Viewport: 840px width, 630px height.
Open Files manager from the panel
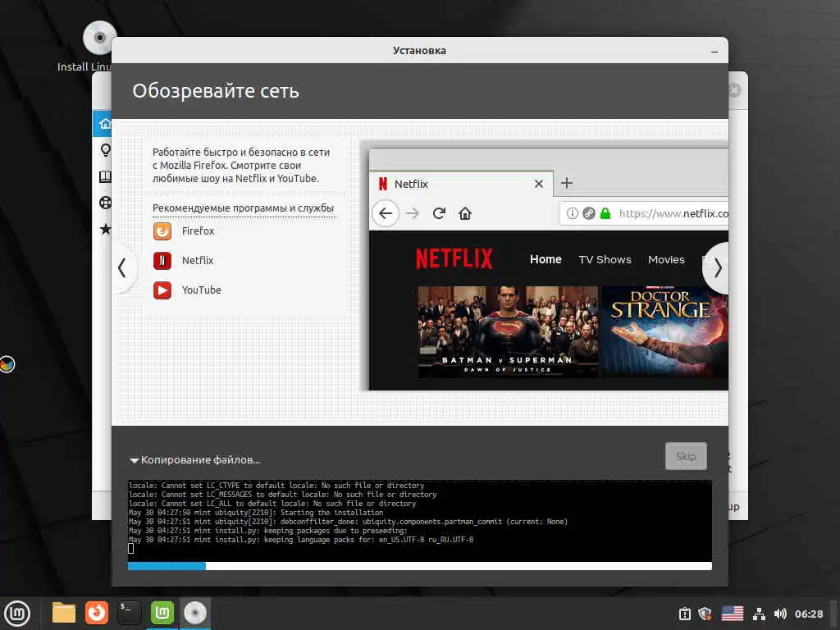tap(64, 613)
